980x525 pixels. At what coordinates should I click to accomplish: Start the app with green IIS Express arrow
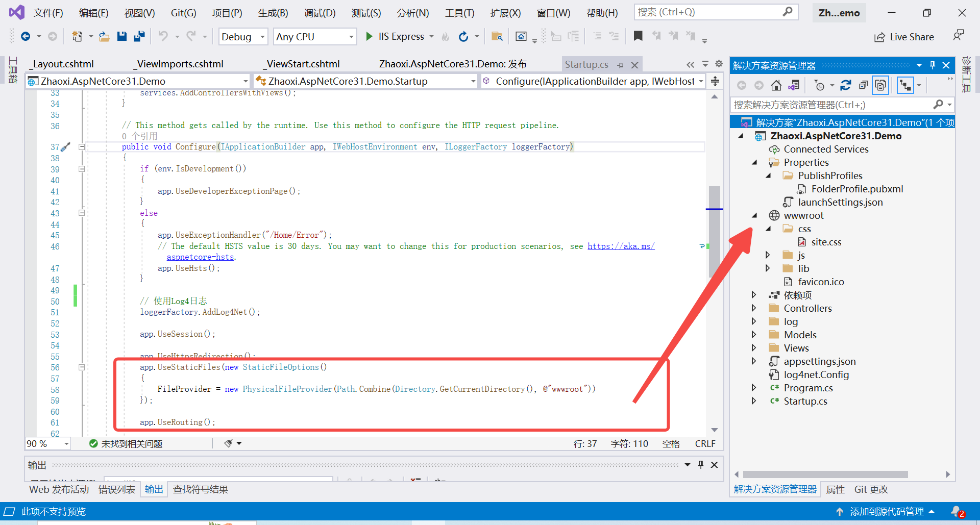(x=369, y=36)
